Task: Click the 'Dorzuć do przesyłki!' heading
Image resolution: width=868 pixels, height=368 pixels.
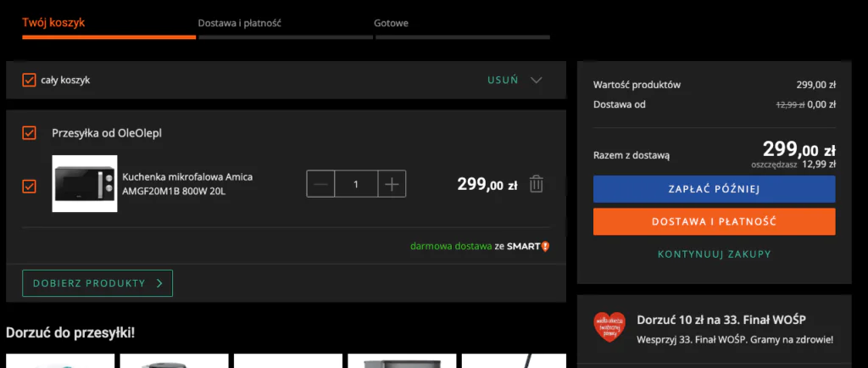Action: (x=70, y=333)
